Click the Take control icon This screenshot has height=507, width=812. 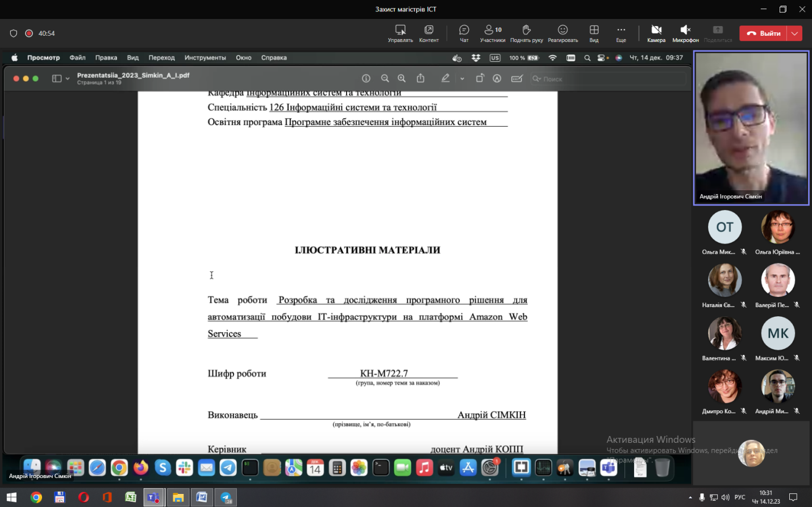[400, 33]
